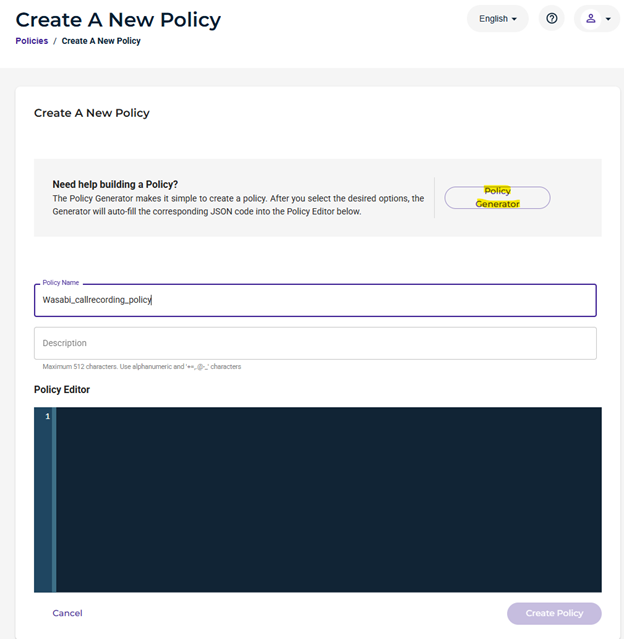Go back to Policies breadcrumb link

32,41
